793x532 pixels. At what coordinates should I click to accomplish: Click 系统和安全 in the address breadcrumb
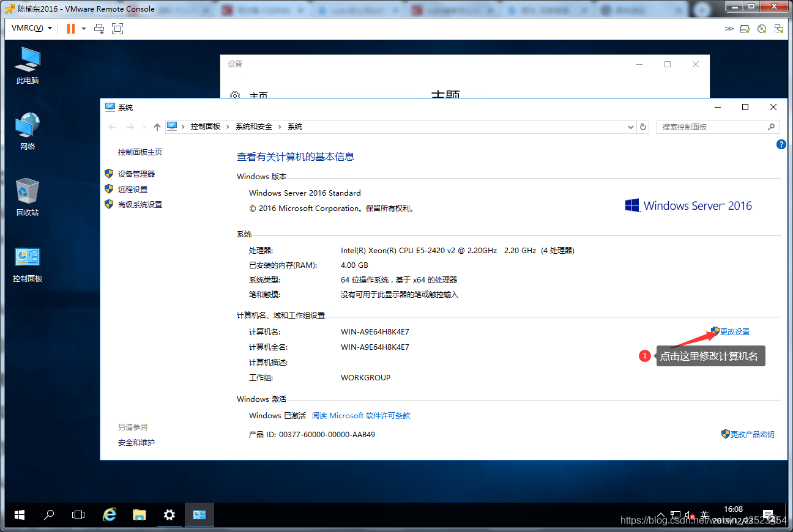tap(254, 127)
